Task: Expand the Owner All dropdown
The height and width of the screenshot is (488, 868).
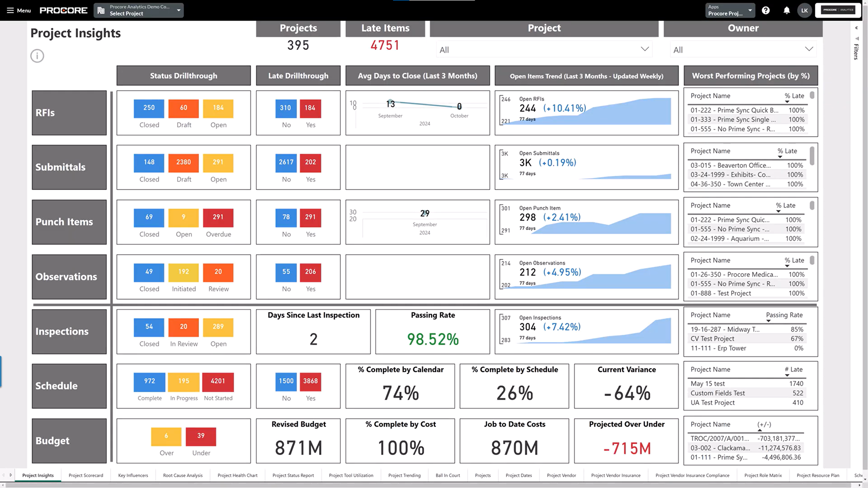Action: (809, 49)
